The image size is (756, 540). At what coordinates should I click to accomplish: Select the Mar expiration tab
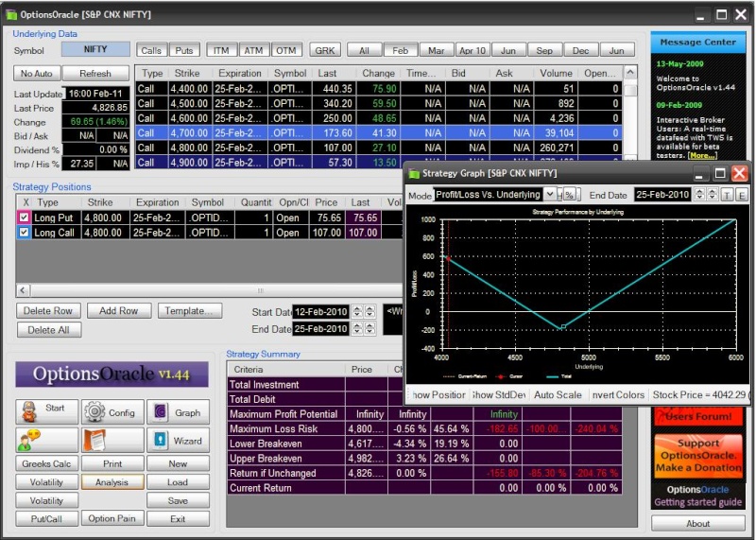[x=437, y=50]
